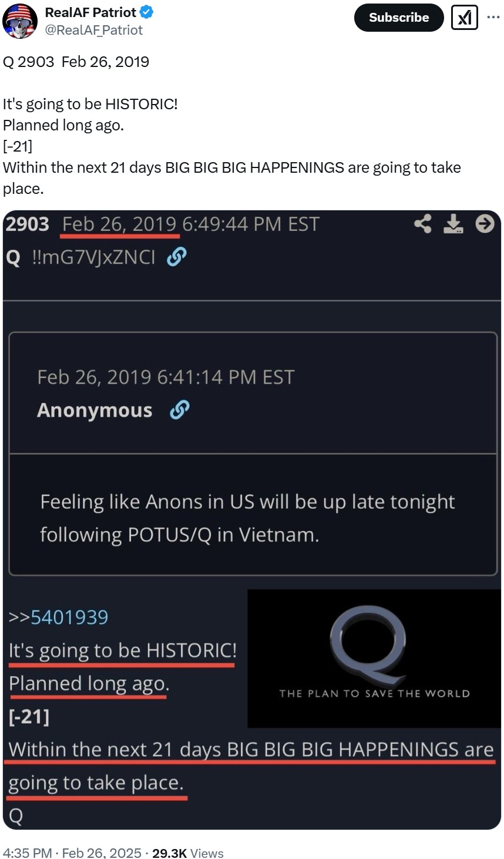
Task: Click the chain link icon beside Q tripcode
Action: pyautogui.click(x=177, y=257)
